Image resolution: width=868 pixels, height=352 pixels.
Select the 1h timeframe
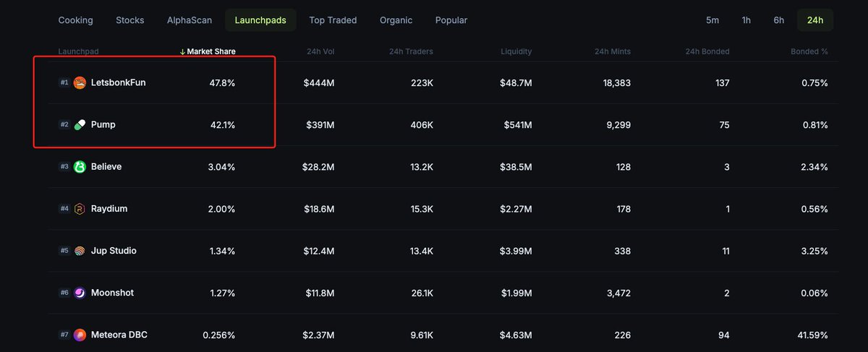[746, 20]
